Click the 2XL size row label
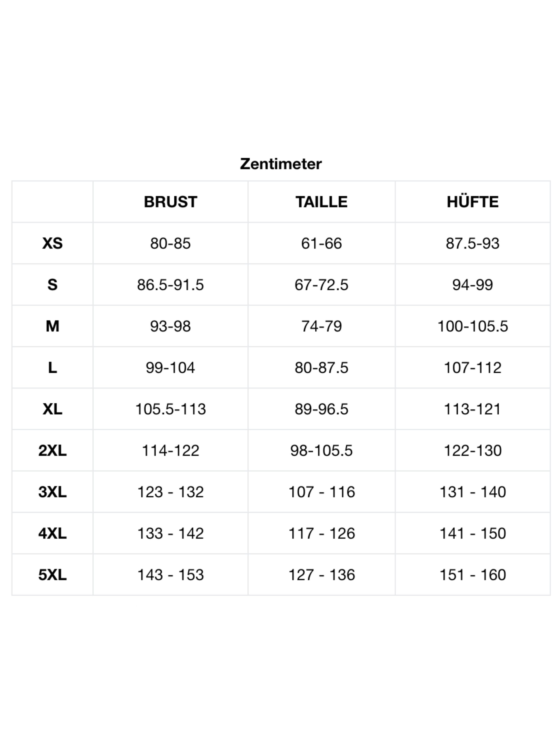Viewport: 560px width, 747px height. (x=52, y=450)
